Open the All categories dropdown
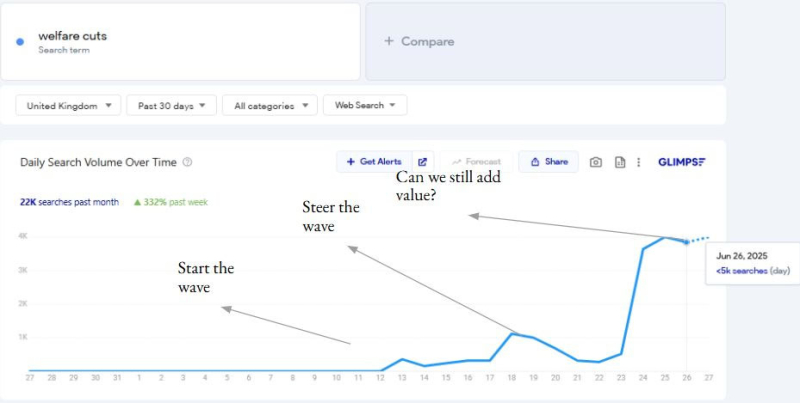Image resolution: width=800 pixels, height=403 pixels. point(270,105)
